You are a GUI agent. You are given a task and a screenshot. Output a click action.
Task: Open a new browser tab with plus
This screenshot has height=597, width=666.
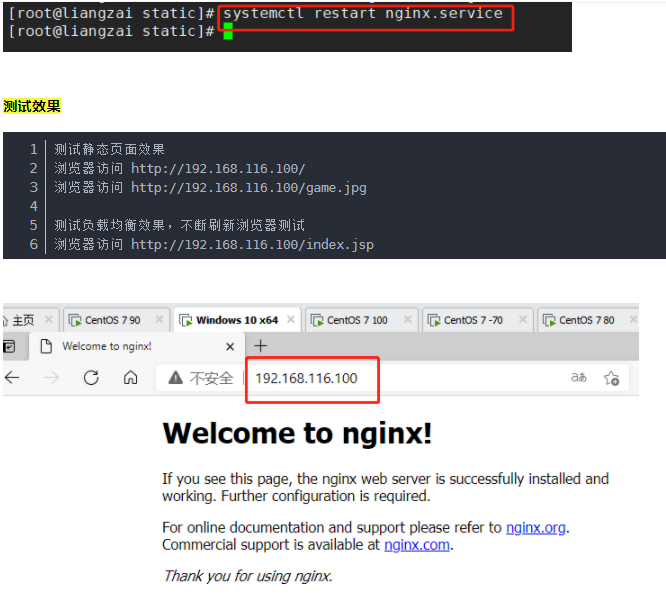coord(260,346)
